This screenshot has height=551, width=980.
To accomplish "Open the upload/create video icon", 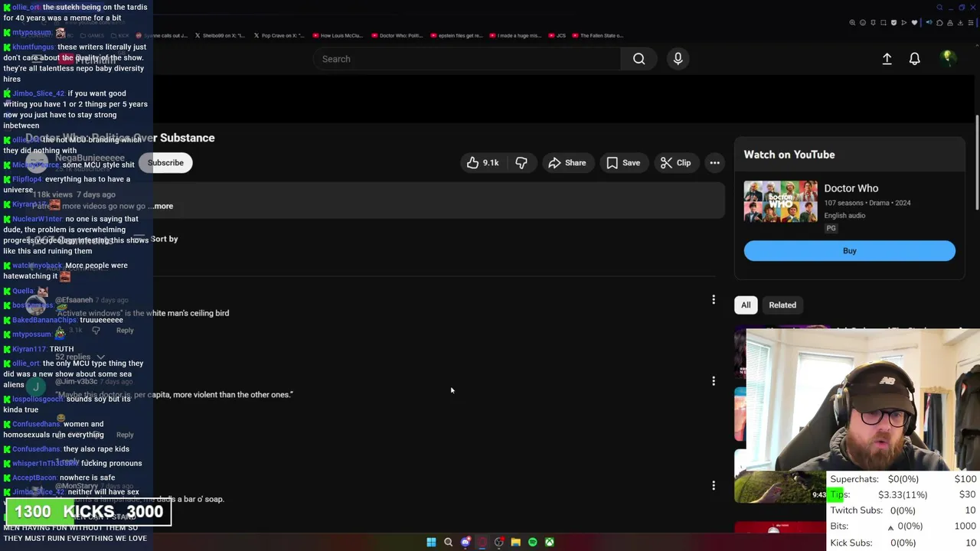I will [x=887, y=59].
